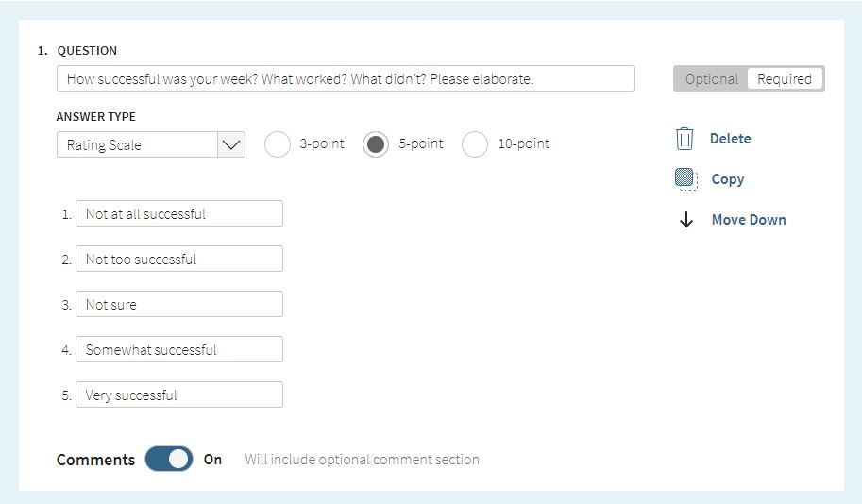Click the Copy question icon
The width and height of the screenshot is (862, 504).
685,179
